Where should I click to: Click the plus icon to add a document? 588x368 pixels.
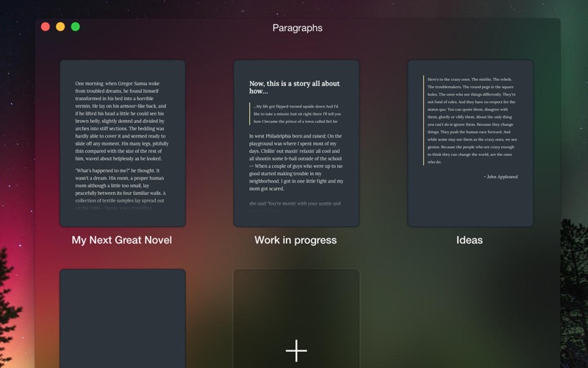point(296,350)
